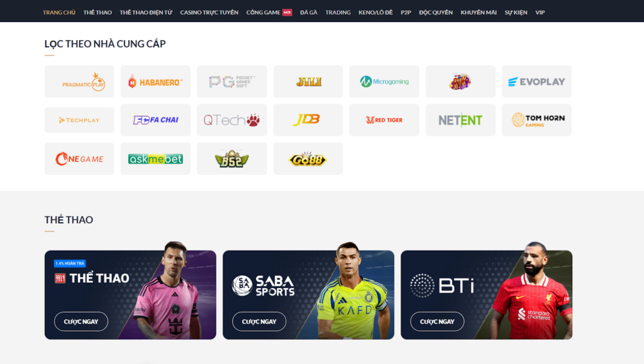
Task: Select the B52 provider logo
Action: click(232, 159)
